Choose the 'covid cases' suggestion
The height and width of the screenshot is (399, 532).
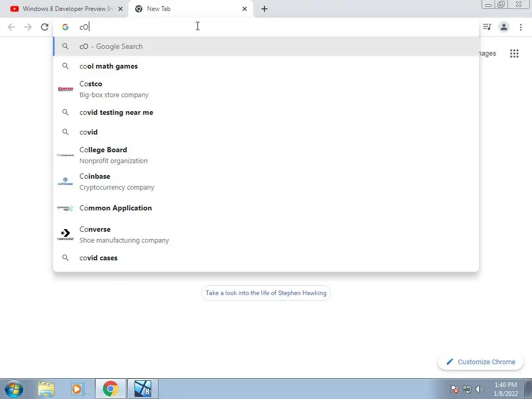click(266, 258)
